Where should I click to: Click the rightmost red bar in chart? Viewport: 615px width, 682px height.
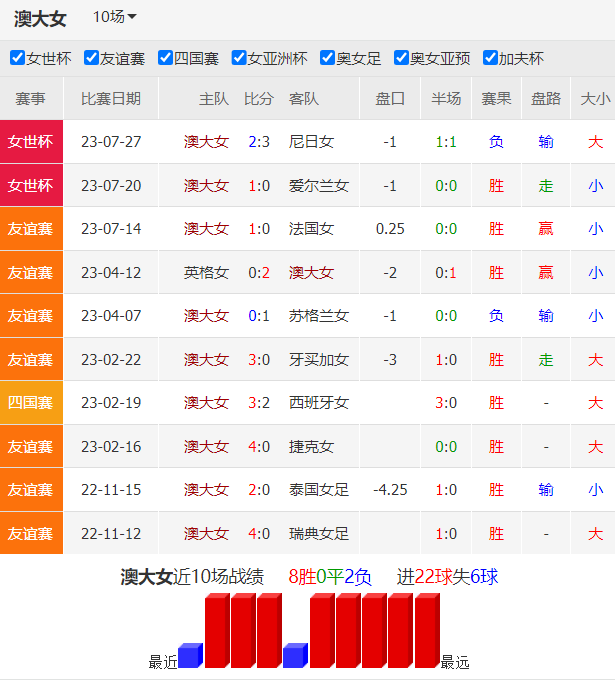[426, 631]
